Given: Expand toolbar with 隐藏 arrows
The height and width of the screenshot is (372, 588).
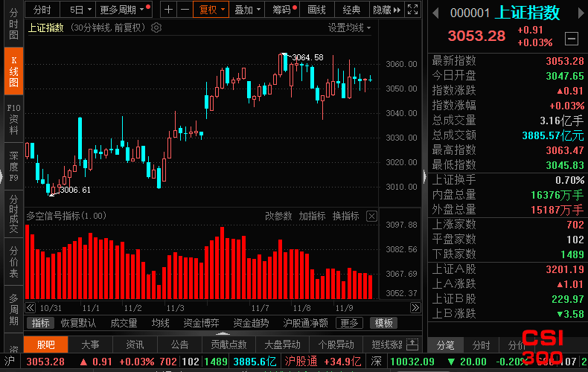Looking at the screenshot, I should [386, 10].
